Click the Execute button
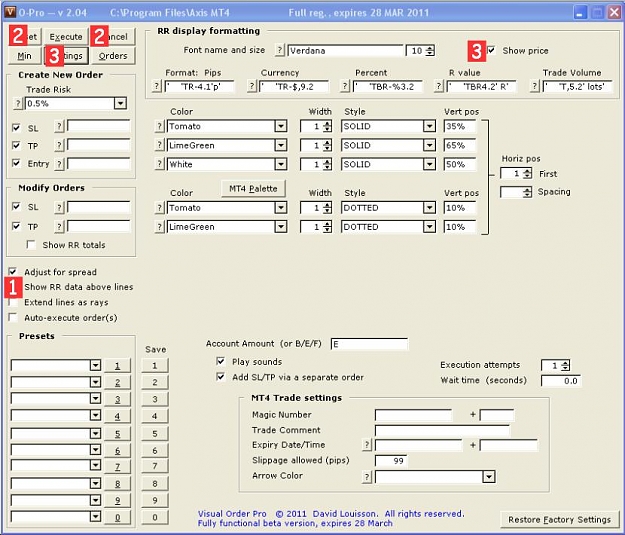The height and width of the screenshot is (535, 625). tap(66, 37)
